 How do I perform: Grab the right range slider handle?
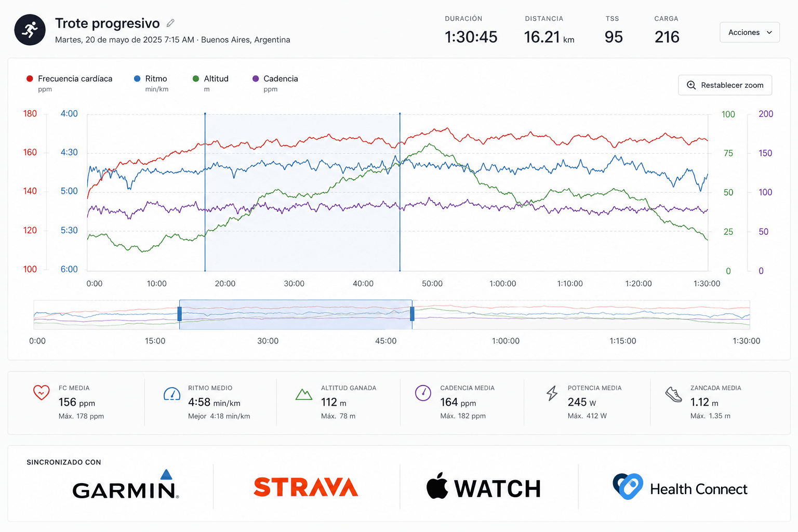412,314
